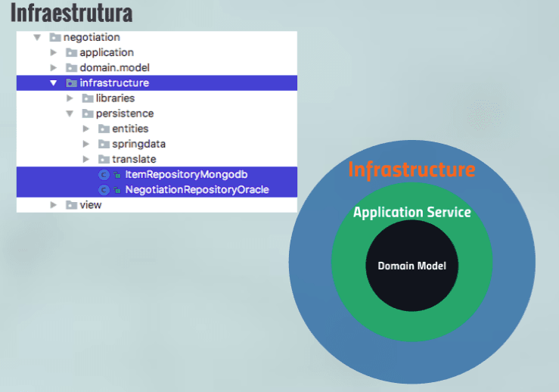
Task: Click the Application Service label
Action: pos(412,213)
